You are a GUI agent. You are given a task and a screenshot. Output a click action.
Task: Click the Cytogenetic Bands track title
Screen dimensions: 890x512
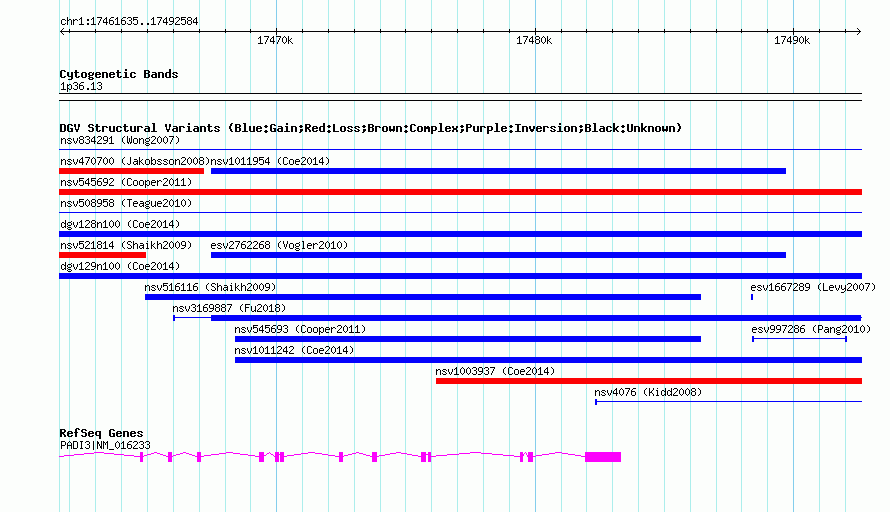coord(119,74)
